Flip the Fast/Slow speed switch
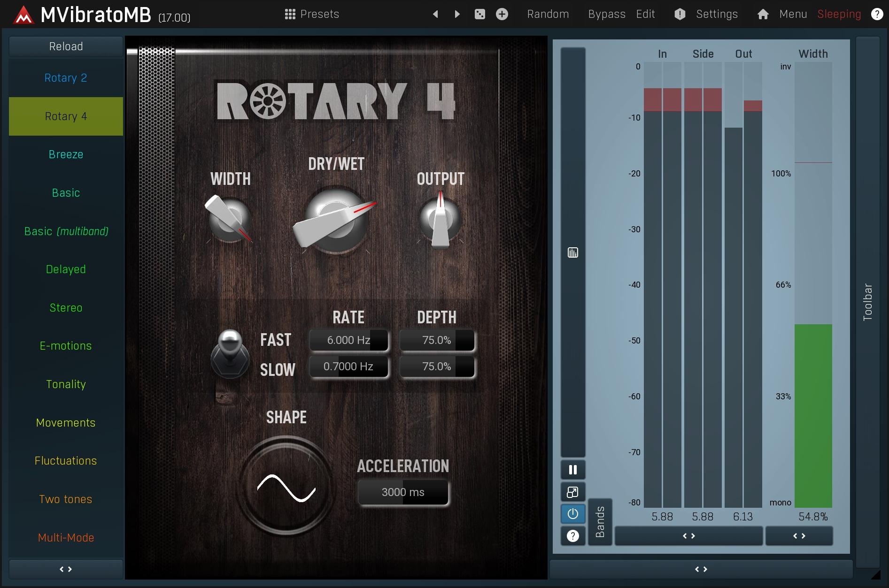889x588 pixels. (230, 353)
